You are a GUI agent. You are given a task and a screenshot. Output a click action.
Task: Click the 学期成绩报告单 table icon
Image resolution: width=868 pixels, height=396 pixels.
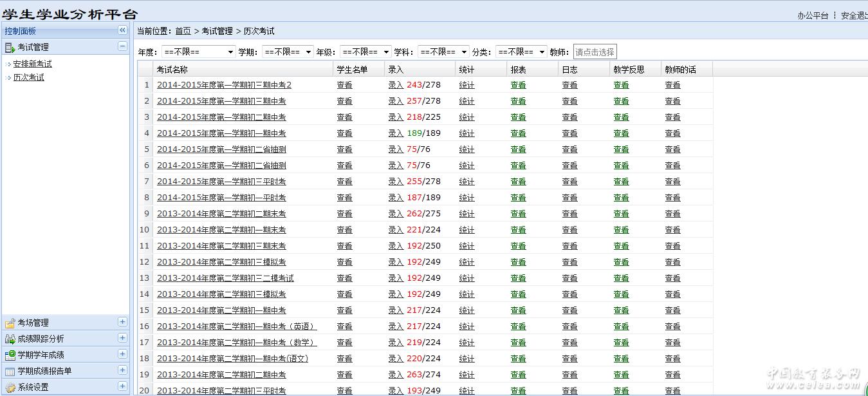10,371
